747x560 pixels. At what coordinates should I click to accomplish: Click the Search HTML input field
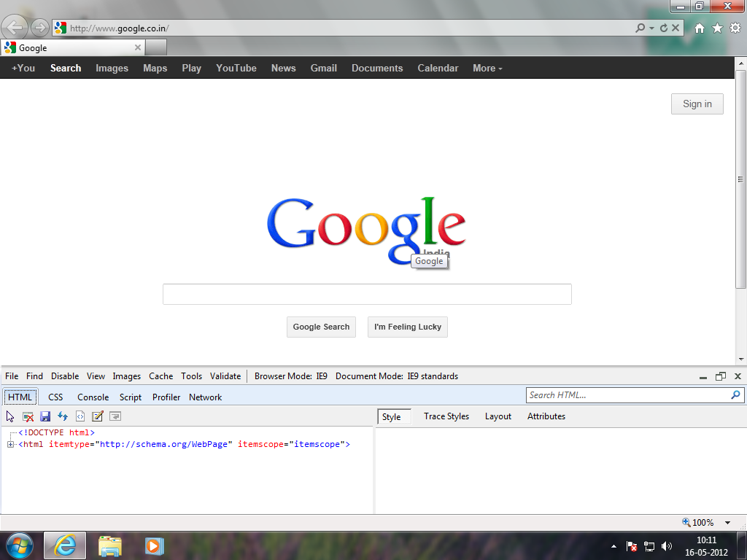(628, 394)
